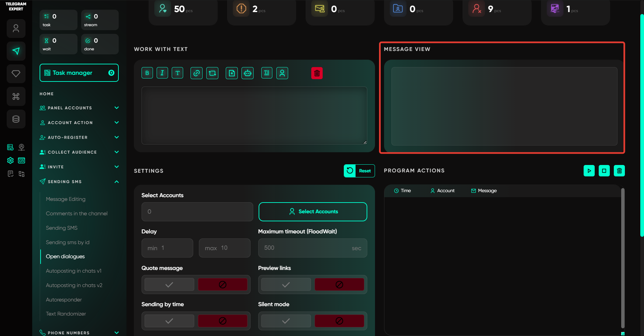Viewport: 644px width, 336px height.
Task: Click the gear settings icon in the sidebar
Action: pos(10,161)
